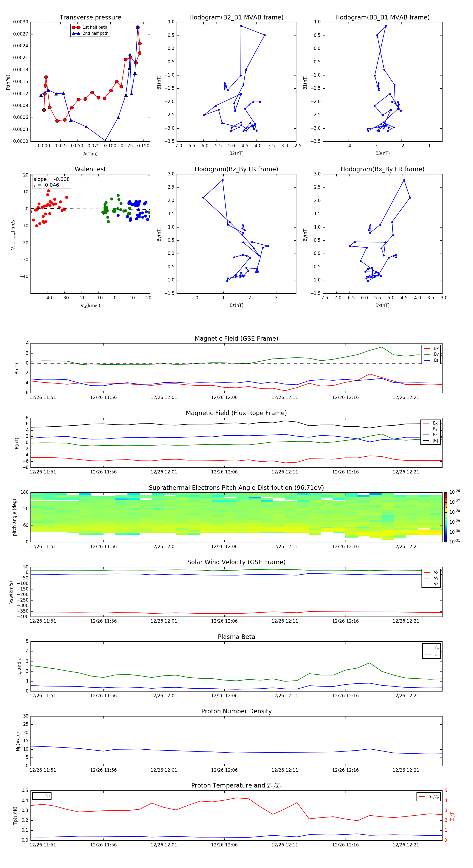Image resolution: width=473 pixels, height=868 pixels.
Task: Select the βp entry in Plasma Beta legend
Action: 432,647
